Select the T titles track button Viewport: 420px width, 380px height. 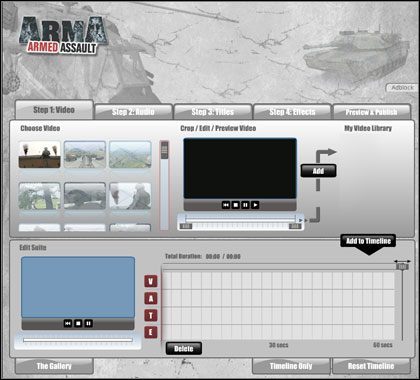(x=151, y=315)
